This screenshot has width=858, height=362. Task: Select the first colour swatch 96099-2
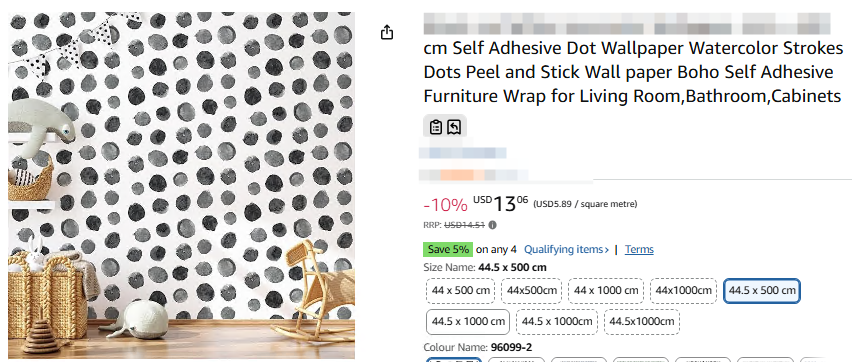(454, 359)
